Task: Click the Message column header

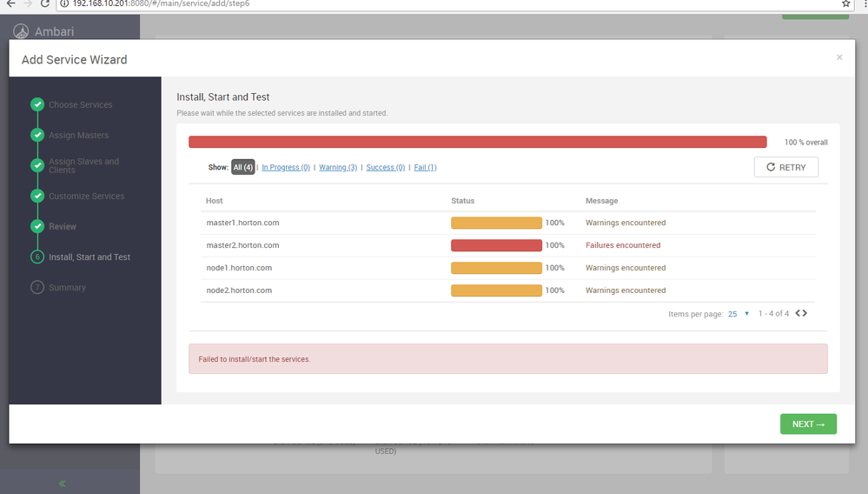Action: click(x=602, y=201)
